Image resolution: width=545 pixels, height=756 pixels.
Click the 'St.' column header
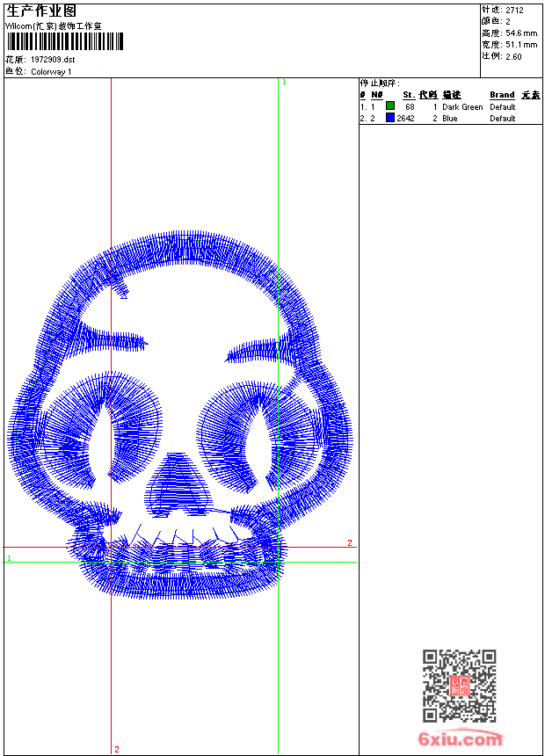(409, 95)
